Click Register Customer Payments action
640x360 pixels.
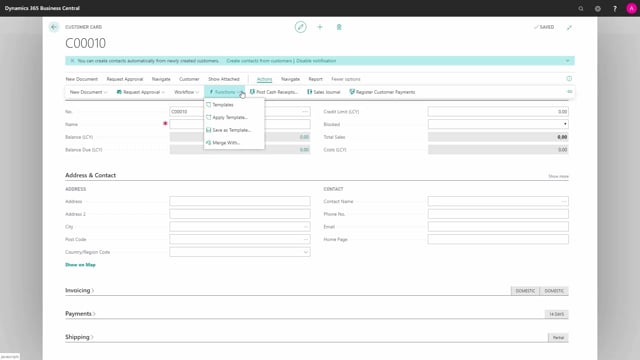coord(382,92)
